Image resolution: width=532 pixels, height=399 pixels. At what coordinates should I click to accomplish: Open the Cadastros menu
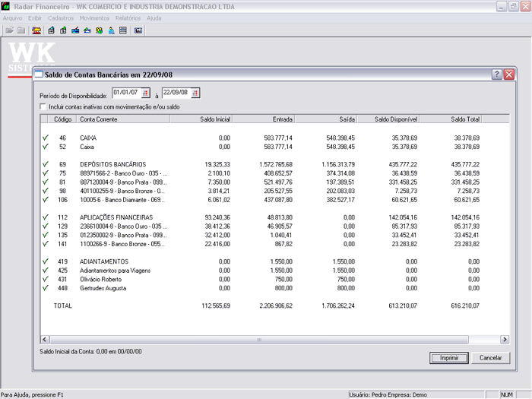61,17
